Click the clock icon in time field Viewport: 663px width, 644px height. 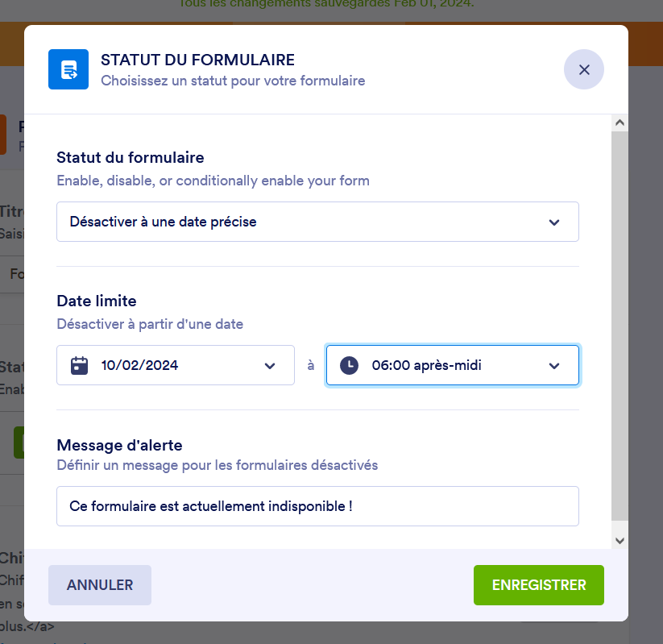(x=349, y=365)
